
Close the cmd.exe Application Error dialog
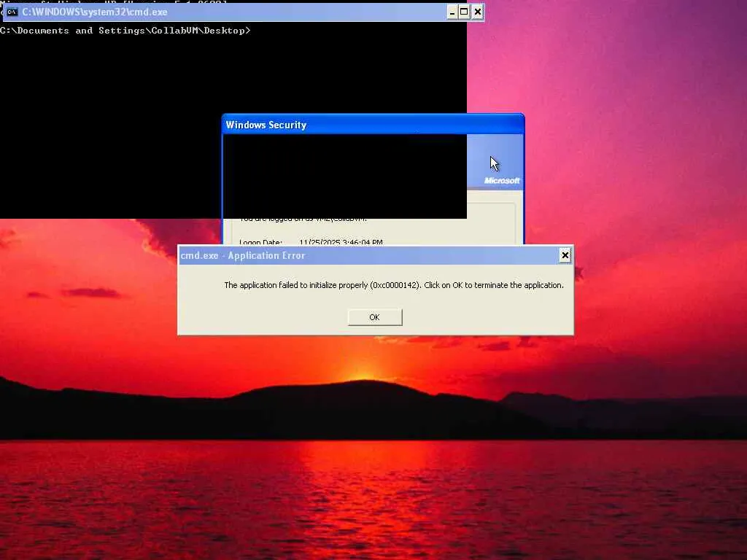click(x=565, y=255)
